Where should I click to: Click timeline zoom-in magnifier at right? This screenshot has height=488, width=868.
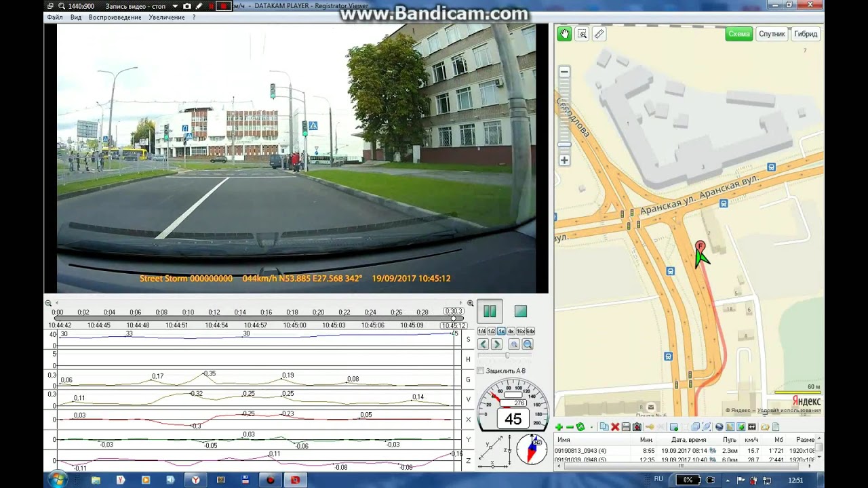(470, 303)
